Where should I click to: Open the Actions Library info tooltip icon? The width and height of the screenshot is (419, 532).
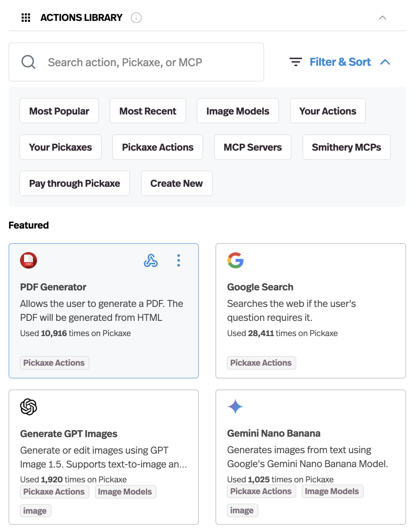(136, 18)
